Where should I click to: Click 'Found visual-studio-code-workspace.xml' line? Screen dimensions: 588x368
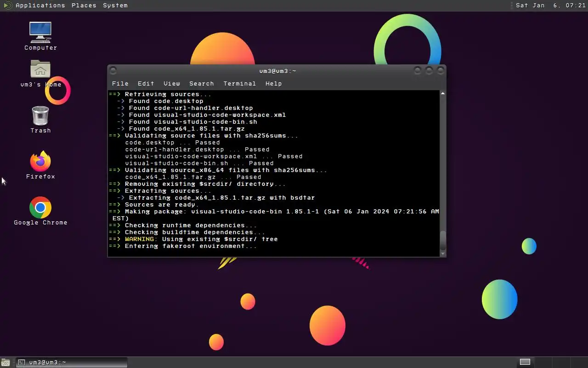[x=201, y=115]
